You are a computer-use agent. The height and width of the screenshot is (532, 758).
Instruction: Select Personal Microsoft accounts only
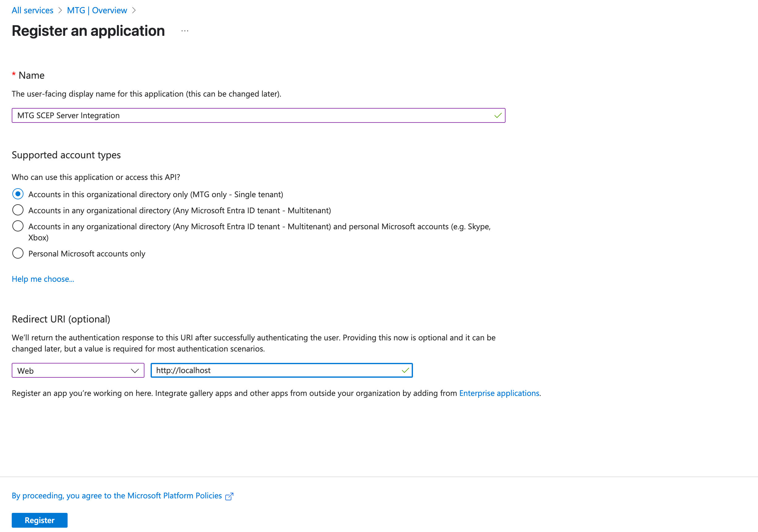18,253
